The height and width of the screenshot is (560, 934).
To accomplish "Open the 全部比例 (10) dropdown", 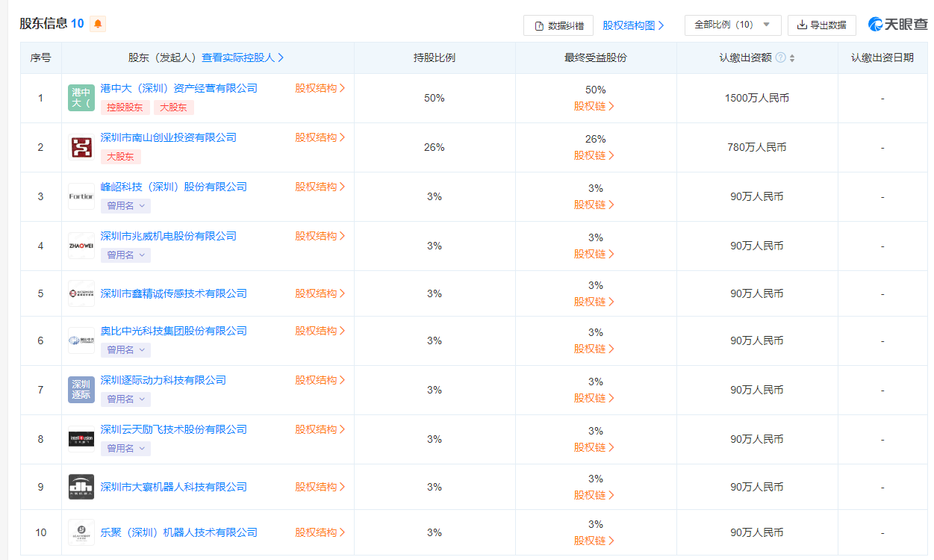I will [x=732, y=25].
